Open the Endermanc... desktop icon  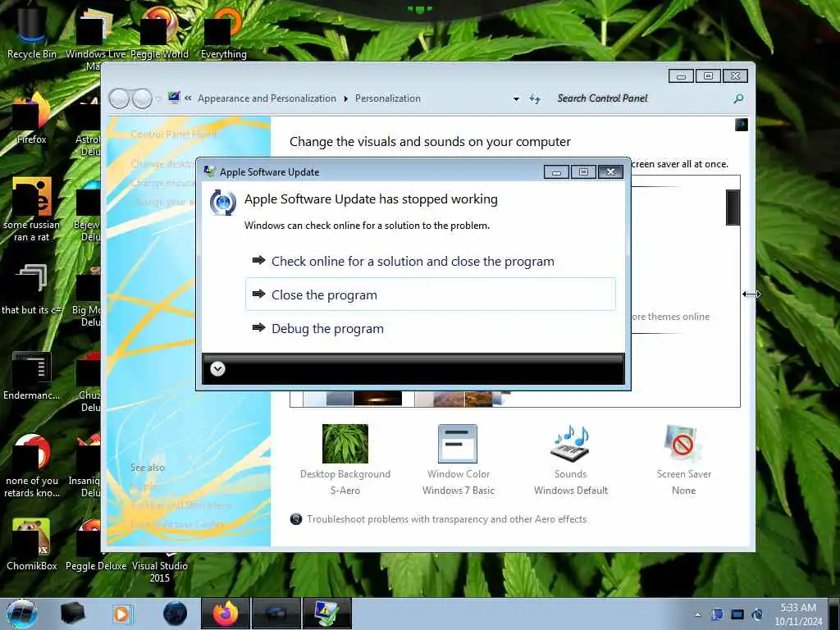[x=32, y=375]
